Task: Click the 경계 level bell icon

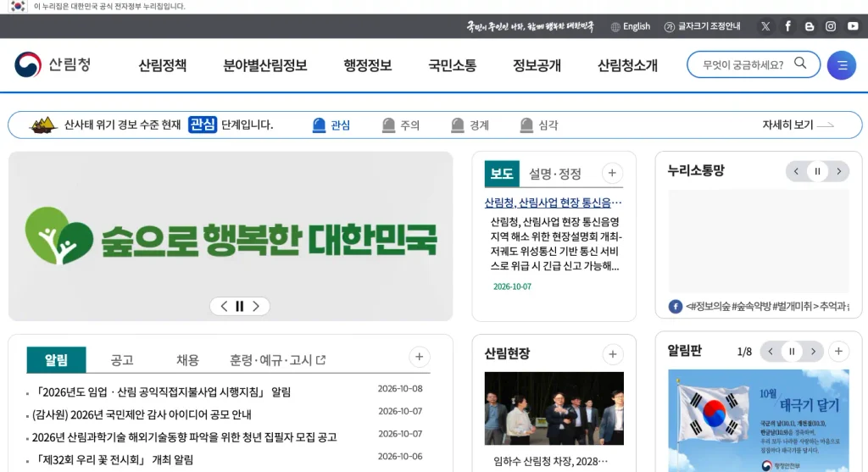Action: pyautogui.click(x=457, y=125)
